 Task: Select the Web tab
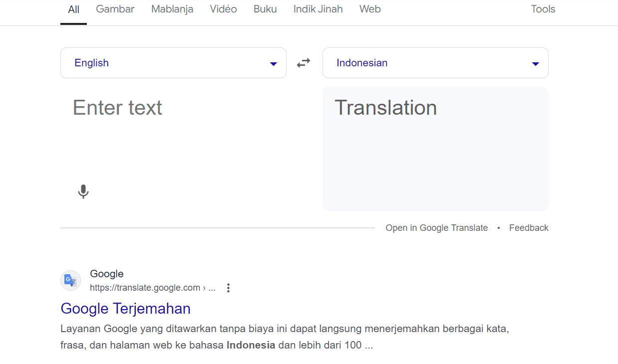370,9
